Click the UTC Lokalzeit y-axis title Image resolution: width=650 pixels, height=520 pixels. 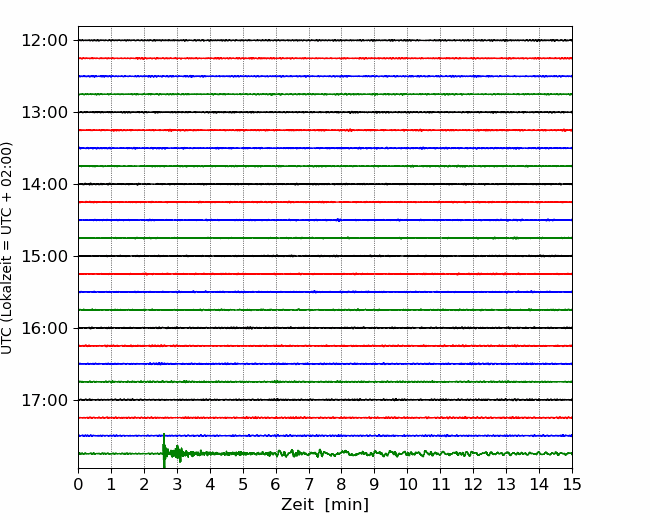coord(7,248)
